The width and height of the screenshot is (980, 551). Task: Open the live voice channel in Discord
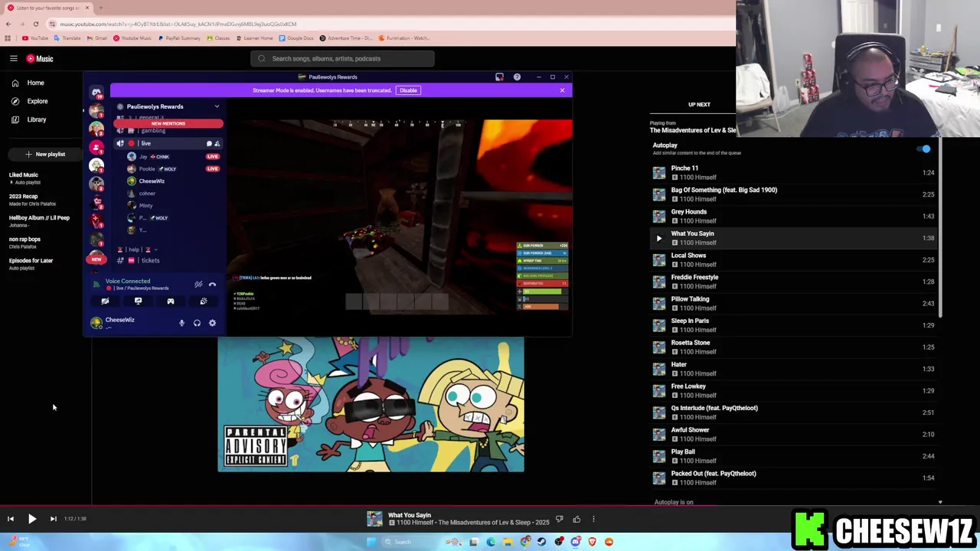click(168, 143)
